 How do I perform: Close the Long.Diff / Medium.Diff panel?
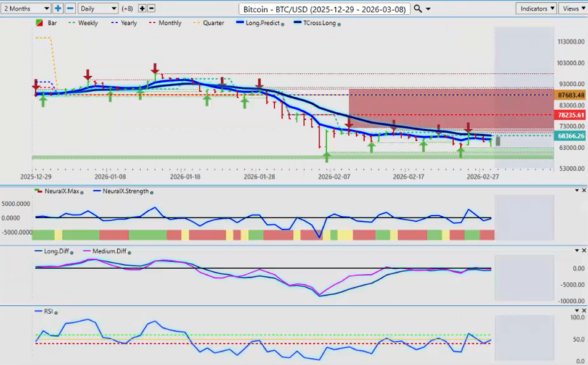(x=584, y=250)
